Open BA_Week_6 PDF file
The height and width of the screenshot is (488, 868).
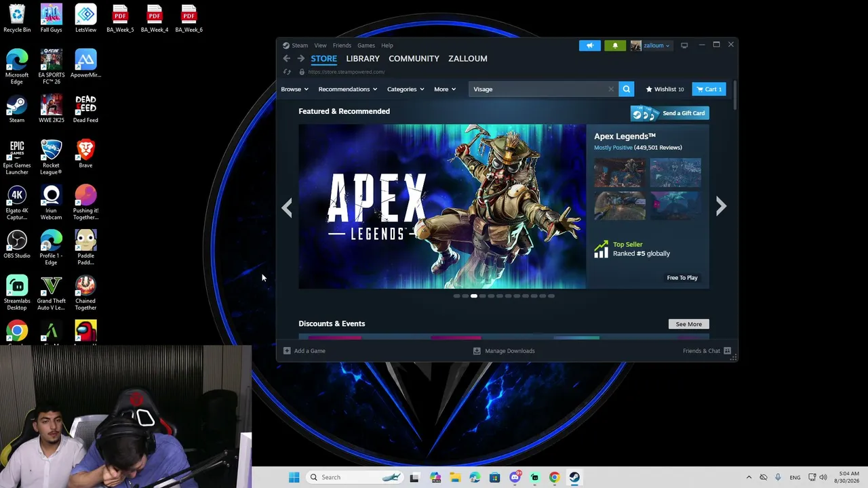pos(189,18)
